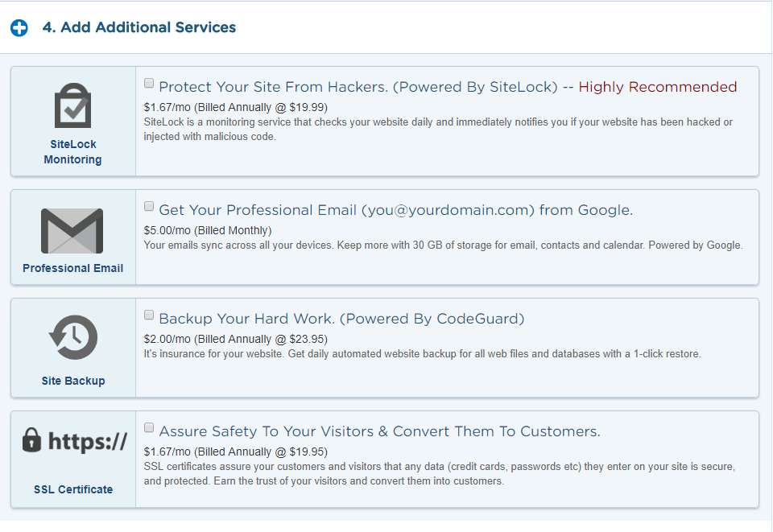Viewport: 773px width, 532px height.
Task: Enable the SiteLock hacker protection checkbox
Action: pos(149,83)
